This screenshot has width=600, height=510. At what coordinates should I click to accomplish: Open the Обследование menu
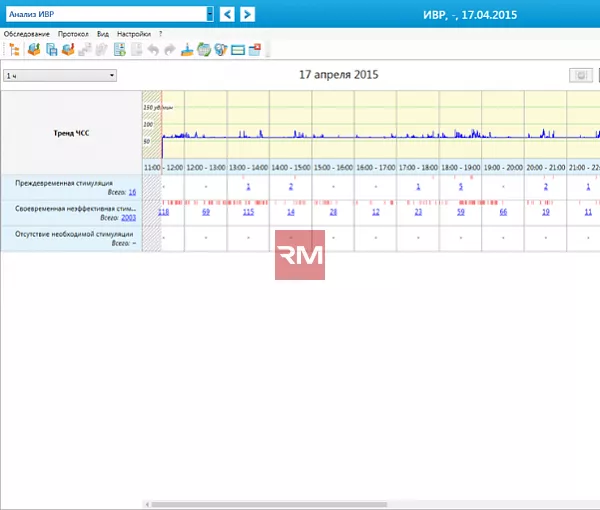click(x=27, y=34)
